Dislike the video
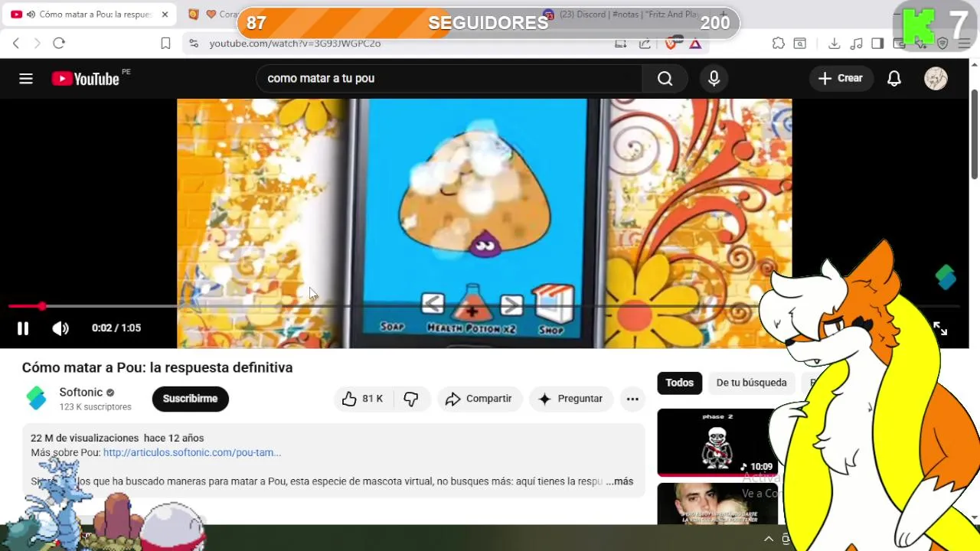The image size is (980, 551). [x=411, y=399]
